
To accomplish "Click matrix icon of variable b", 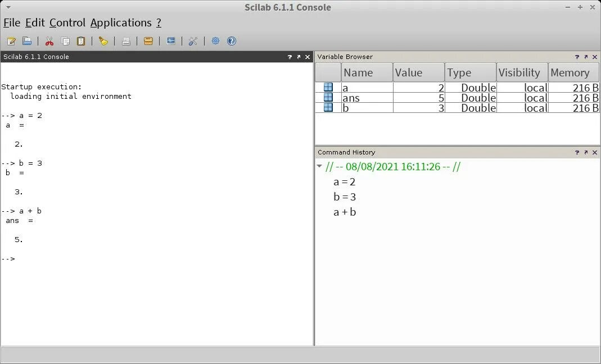I will [328, 107].
